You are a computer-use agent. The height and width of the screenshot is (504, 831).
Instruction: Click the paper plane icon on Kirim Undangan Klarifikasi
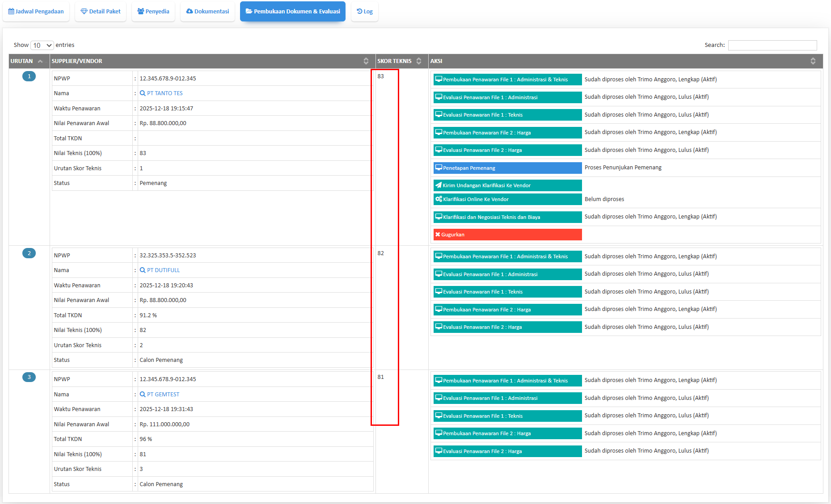tap(438, 185)
